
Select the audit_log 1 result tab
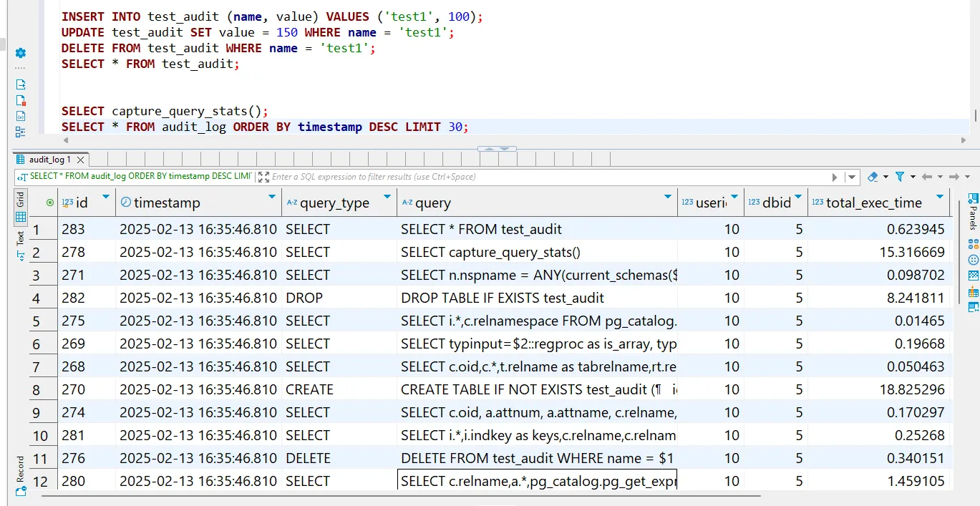click(x=50, y=160)
